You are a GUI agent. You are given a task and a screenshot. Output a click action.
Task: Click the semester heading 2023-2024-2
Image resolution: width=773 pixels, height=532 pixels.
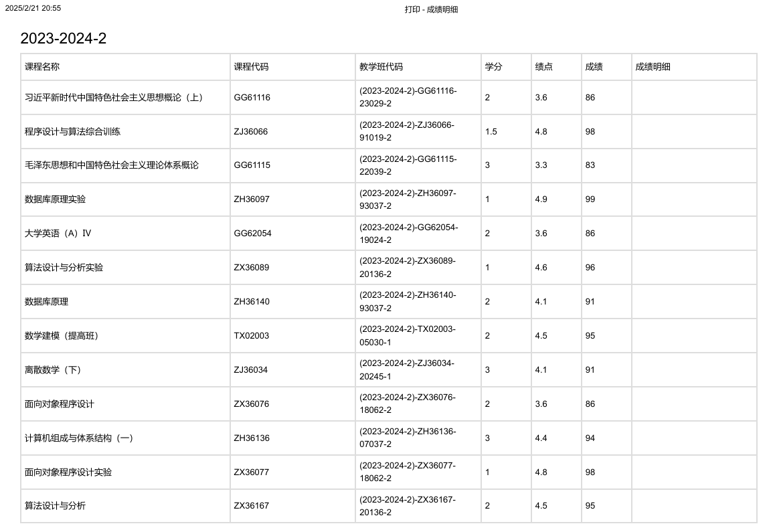click(63, 38)
